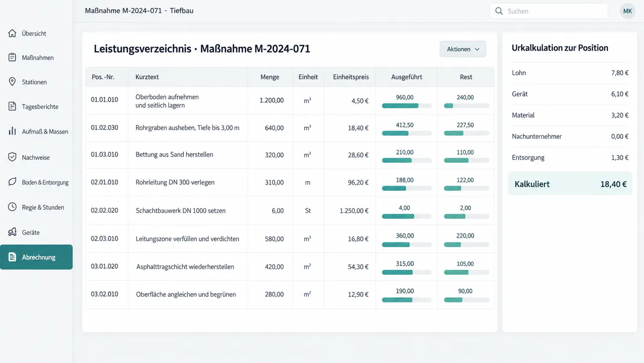The width and height of the screenshot is (644, 363).
Task: Click the Tagesberichte document icon
Action: (12, 106)
